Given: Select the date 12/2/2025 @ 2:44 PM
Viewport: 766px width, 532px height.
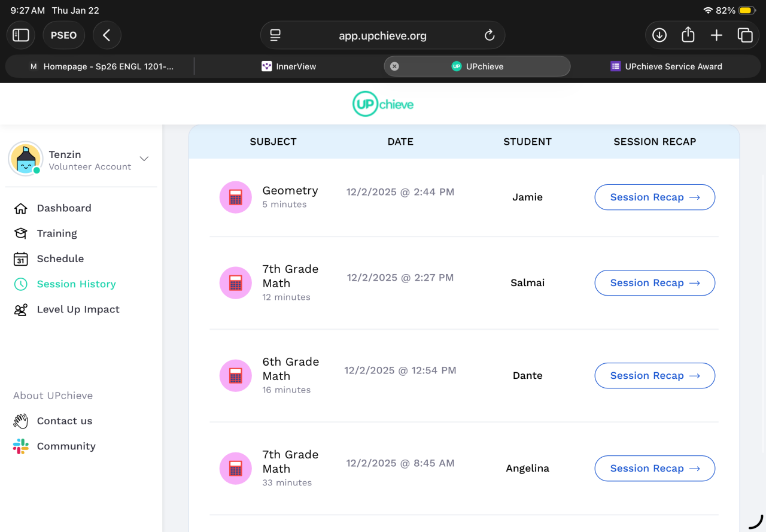Looking at the screenshot, I should pyautogui.click(x=400, y=192).
